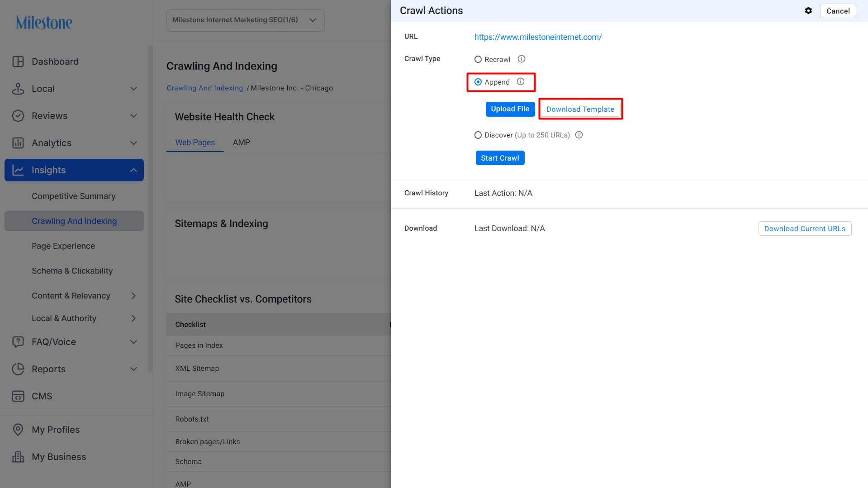Show info for Discover option
Screen dimensions: 868x488
pyautogui.click(x=579, y=135)
